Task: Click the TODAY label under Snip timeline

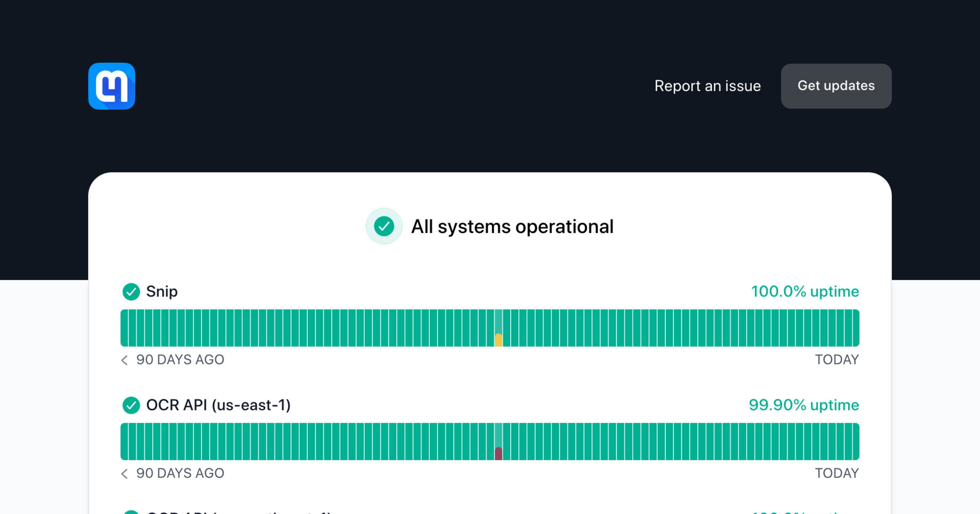Action: click(x=837, y=360)
